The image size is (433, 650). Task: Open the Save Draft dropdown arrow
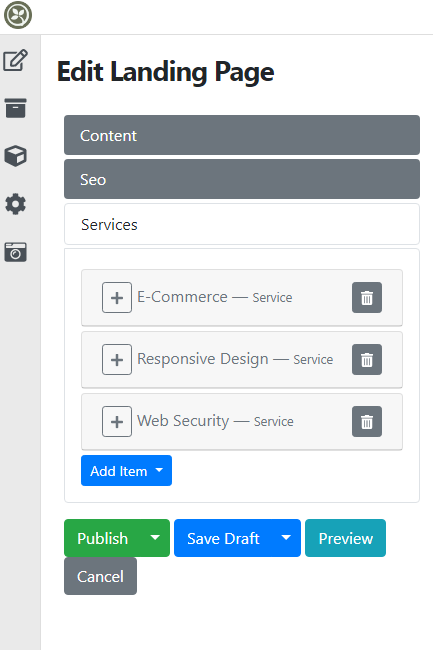(x=286, y=538)
